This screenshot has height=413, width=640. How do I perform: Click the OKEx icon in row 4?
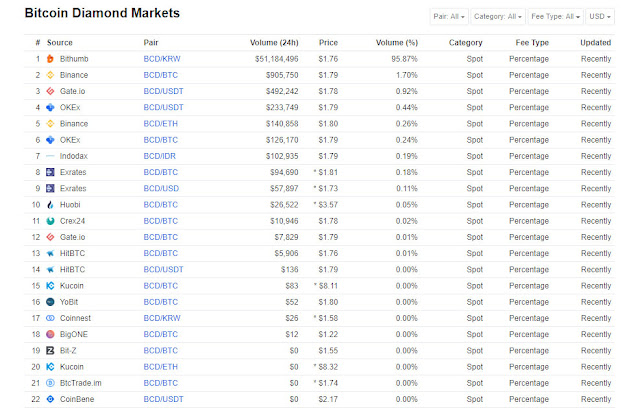click(50, 107)
